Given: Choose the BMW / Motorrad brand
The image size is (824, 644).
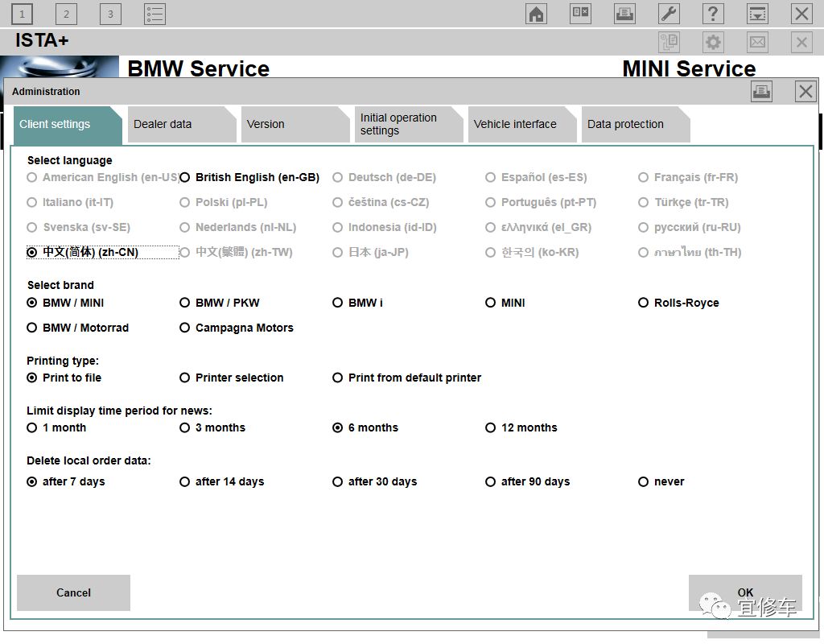Looking at the screenshot, I should click(78, 328).
